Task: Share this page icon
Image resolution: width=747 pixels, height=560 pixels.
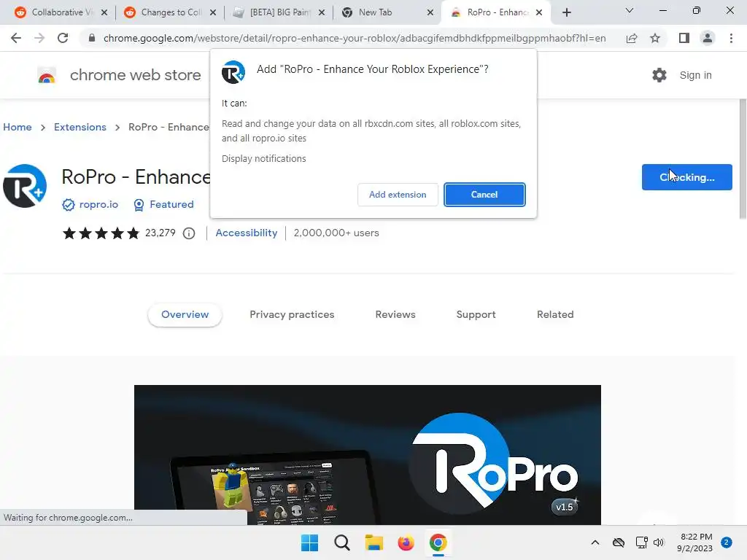Action: click(x=632, y=38)
